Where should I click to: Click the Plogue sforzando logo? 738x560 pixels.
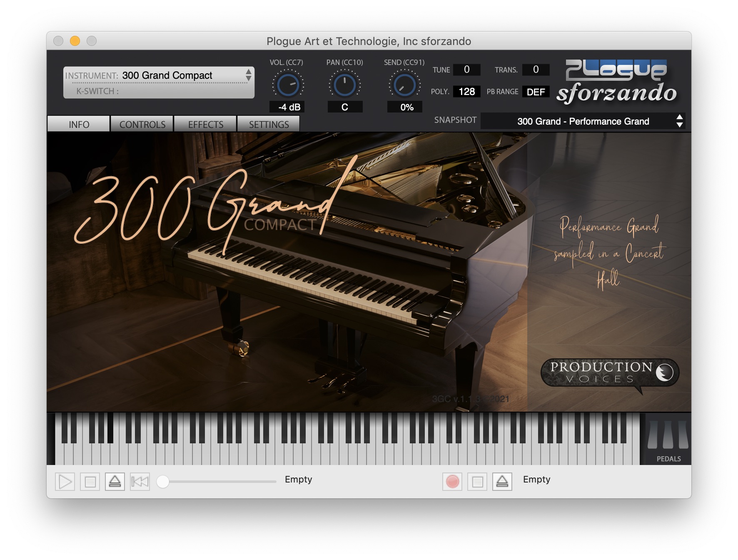click(617, 81)
